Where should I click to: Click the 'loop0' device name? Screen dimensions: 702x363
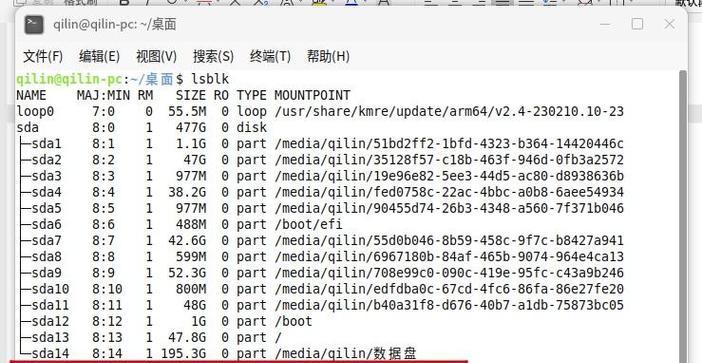click(35, 111)
